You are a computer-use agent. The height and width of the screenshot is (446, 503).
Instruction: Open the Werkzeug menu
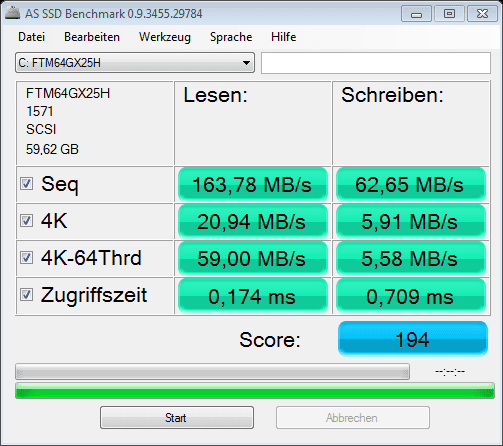click(165, 37)
